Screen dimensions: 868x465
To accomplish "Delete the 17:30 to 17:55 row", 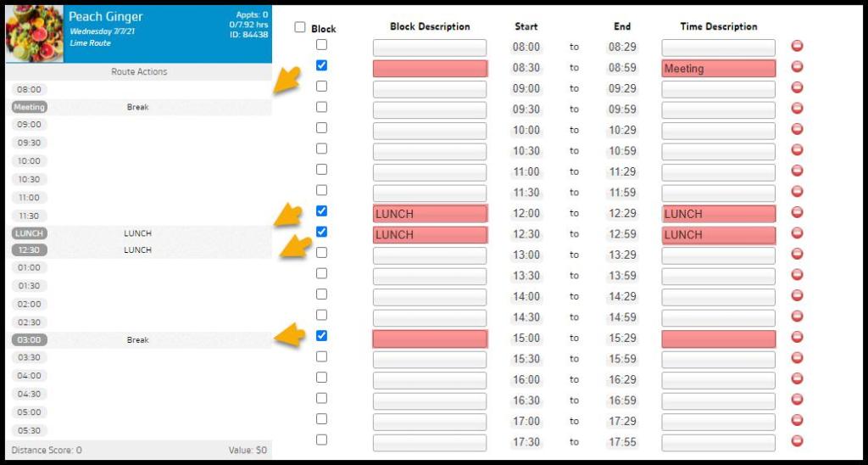I will click(797, 441).
